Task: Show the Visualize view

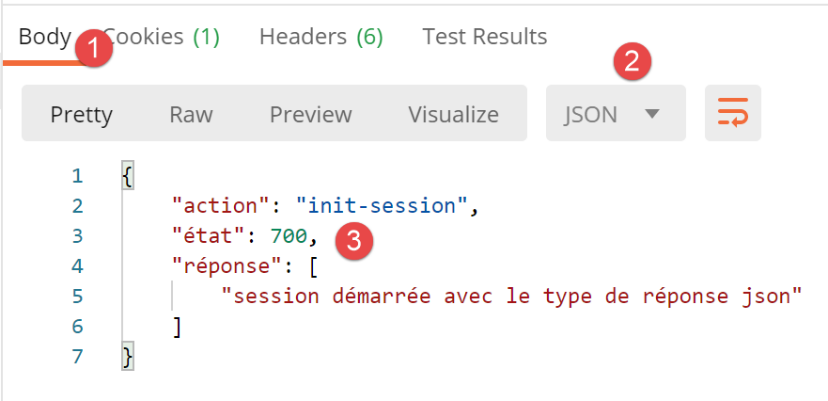Action: click(x=452, y=114)
